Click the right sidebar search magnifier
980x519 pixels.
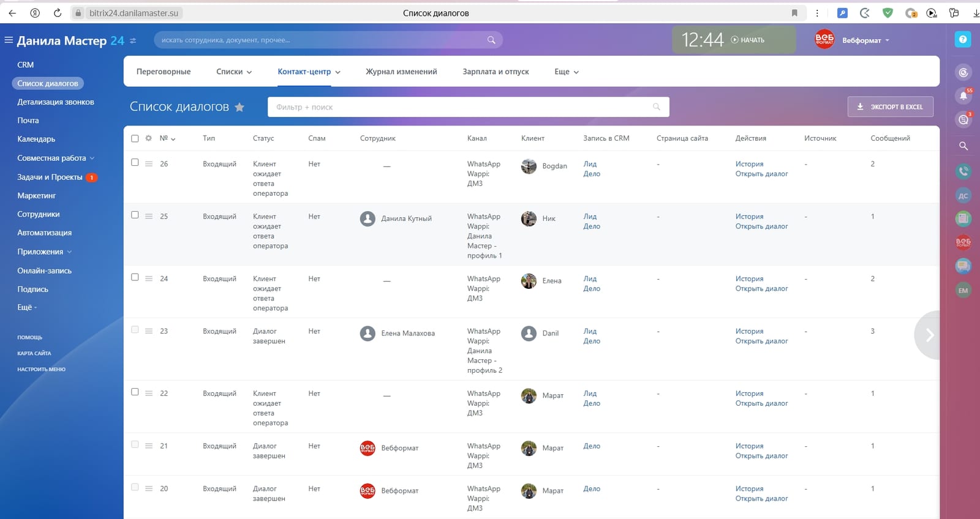(963, 146)
